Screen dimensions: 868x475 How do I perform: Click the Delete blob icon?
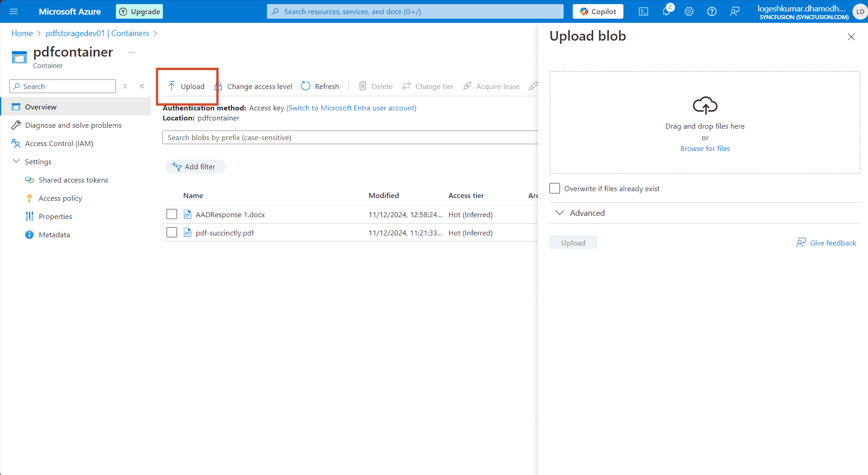coord(362,86)
